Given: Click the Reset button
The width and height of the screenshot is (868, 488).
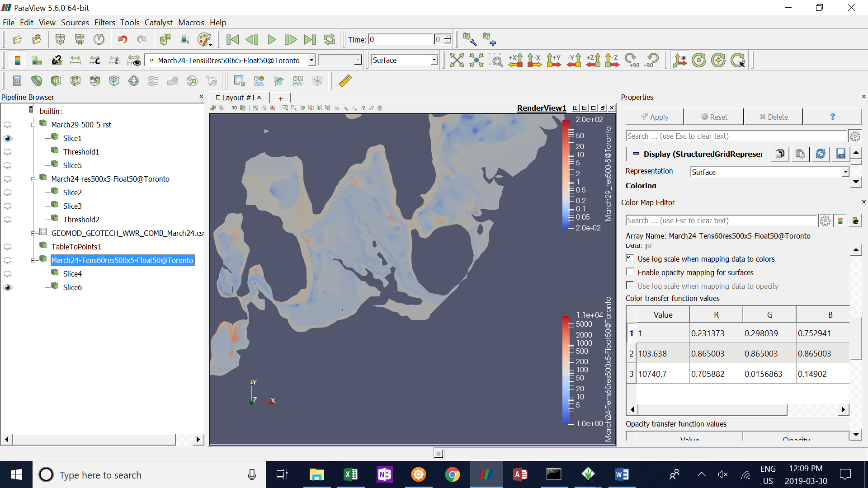Looking at the screenshot, I should coord(714,117).
